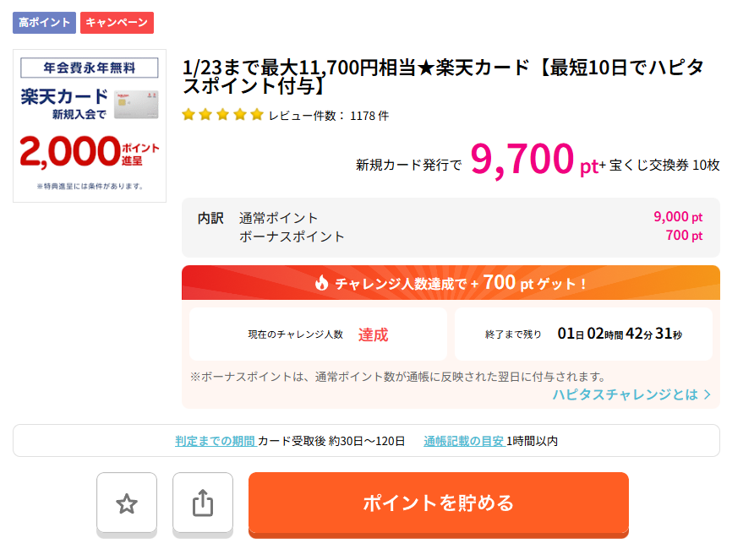Click the five-star rating icons
743x560 pixels.
coord(222,115)
